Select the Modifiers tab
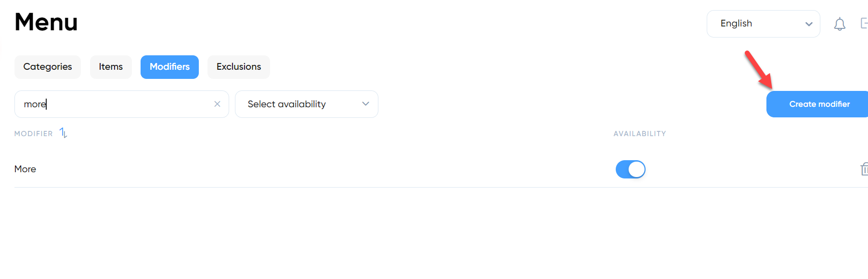 pos(169,67)
